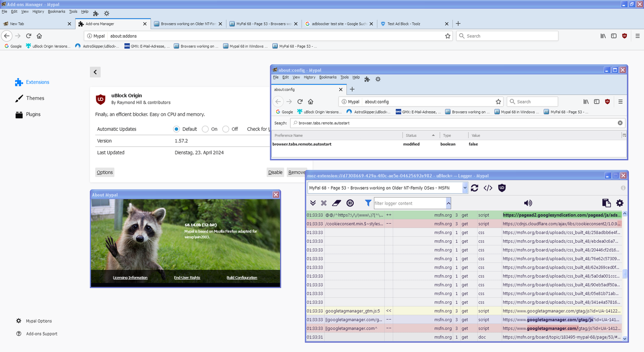Image resolution: width=644 pixels, height=352 pixels.
Task: Reload the logger tab list with the refresh icon
Action: pyautogui.click(x=474, y=188)
